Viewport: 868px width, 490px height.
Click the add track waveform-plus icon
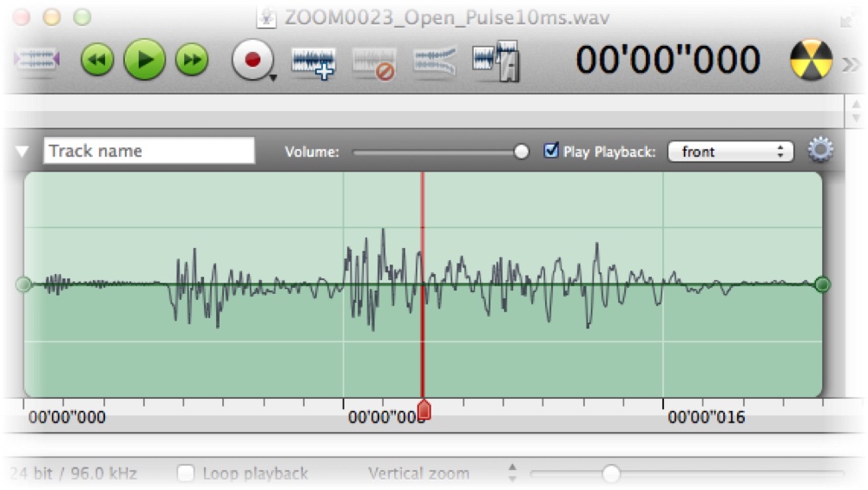[313, 62]
